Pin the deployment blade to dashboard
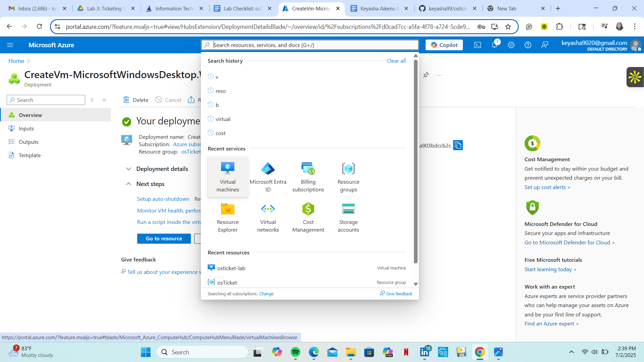Viewport: 644px width, 362px height. click(x=426, y=75)
